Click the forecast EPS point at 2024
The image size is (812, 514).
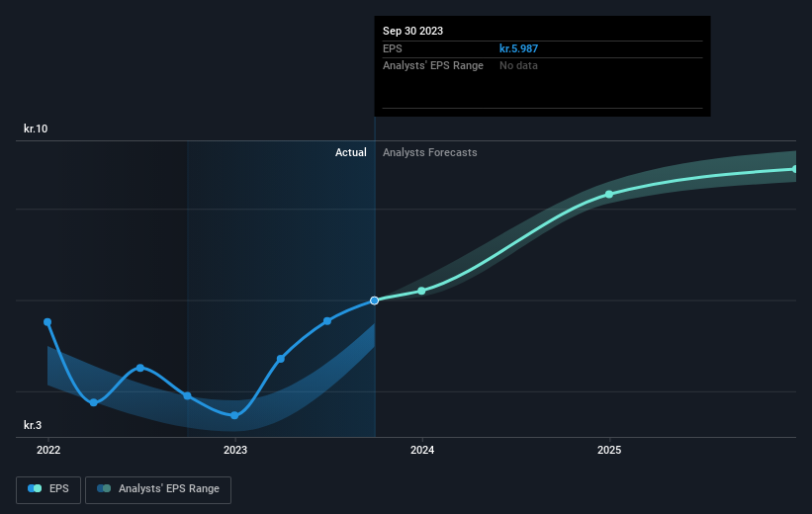coord(421,291)
